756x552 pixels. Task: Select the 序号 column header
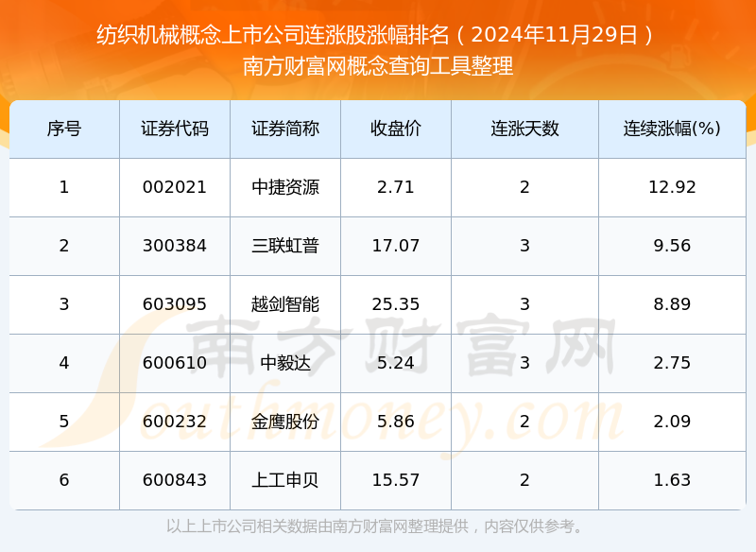pos(64,129)
